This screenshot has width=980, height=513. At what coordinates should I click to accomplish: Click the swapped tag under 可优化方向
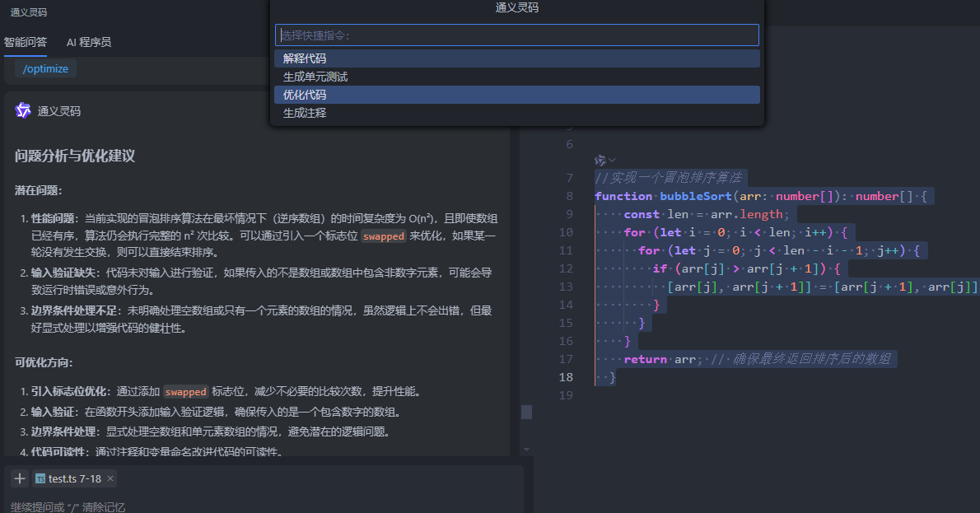[185, 392]
